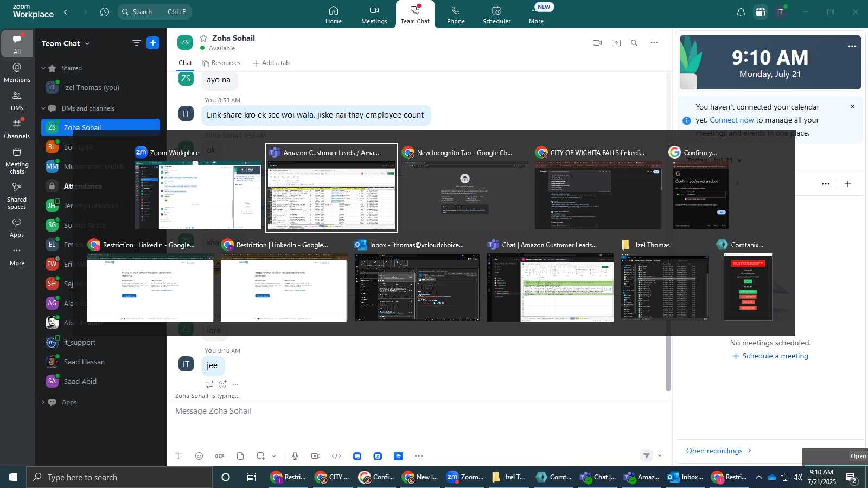Reply to the 'jee' message
This screenshot has width=868, height=488.
[x=209, y=384]
